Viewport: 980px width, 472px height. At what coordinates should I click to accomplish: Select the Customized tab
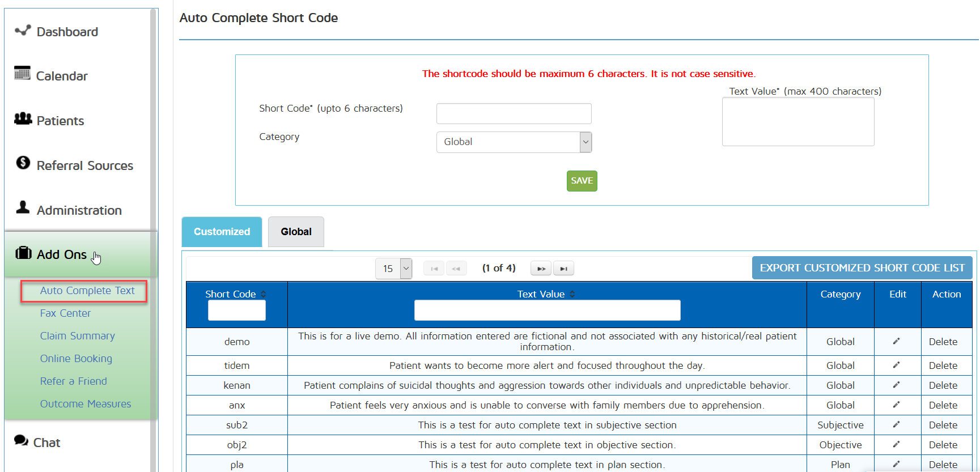222,232
